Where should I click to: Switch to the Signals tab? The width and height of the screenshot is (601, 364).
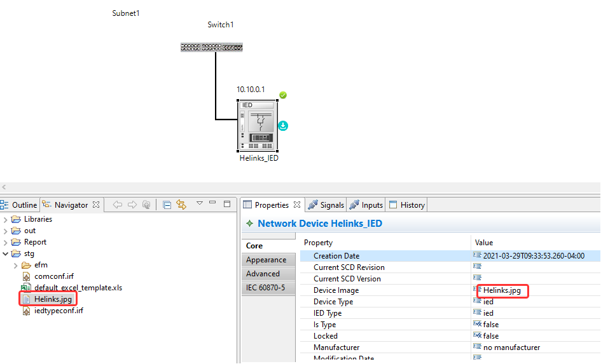[326, 205]
